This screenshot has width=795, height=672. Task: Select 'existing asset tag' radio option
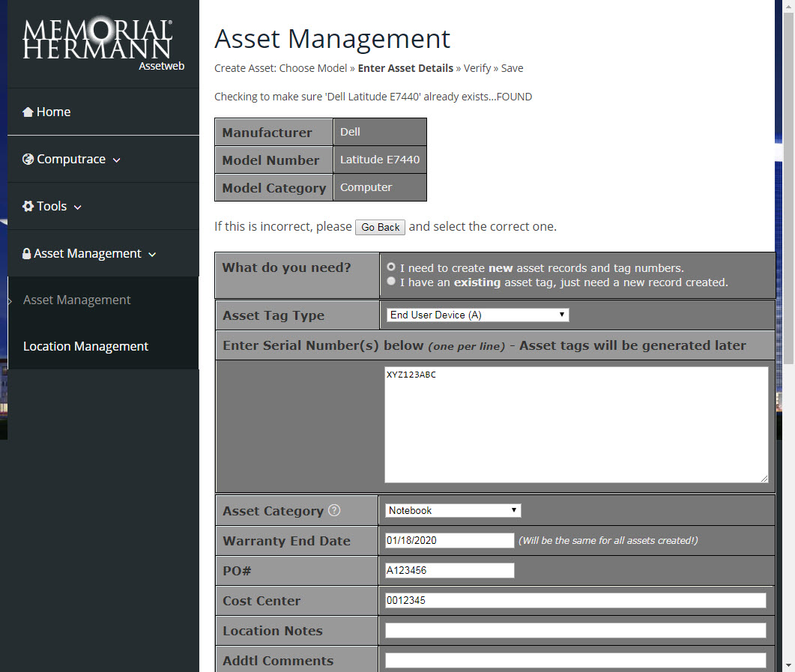coord(391,281)
